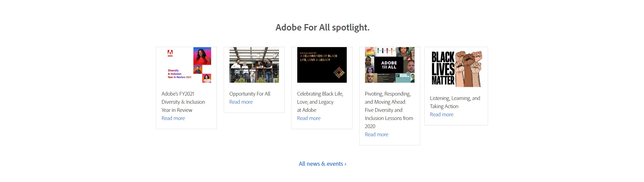This screenshot has height=182, width=644.
Task: Open the Diversity & Inclusion Year in Review thumbnail
Action: [186, 65]
